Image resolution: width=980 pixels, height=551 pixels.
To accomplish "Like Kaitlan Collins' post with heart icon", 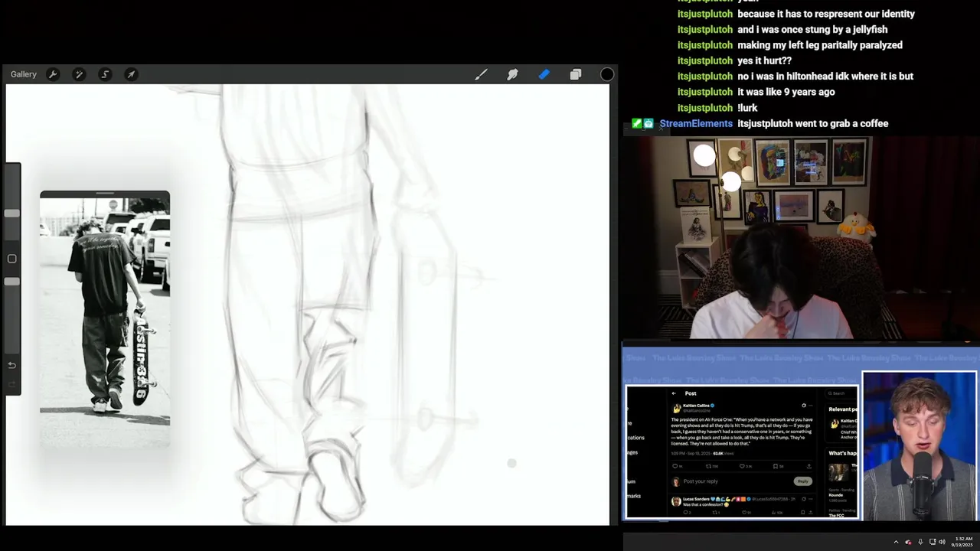I will [742, 466].
